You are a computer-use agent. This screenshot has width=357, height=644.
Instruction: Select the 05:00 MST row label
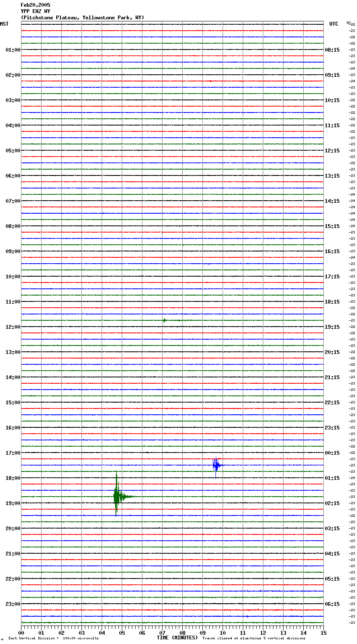coord(13,150)
